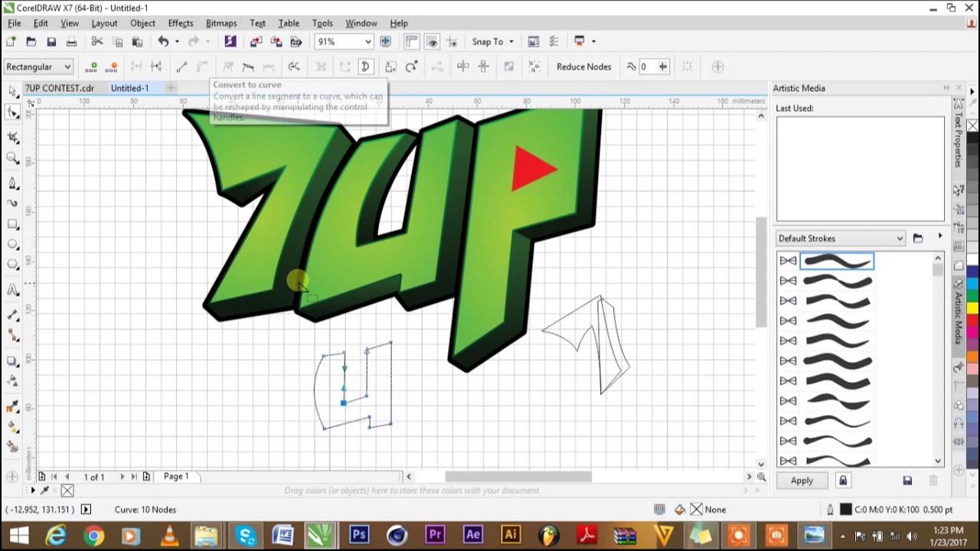Select the Page 1 tab
The width and height of the screenshot is (980, 551).
(x=176, y=476)
